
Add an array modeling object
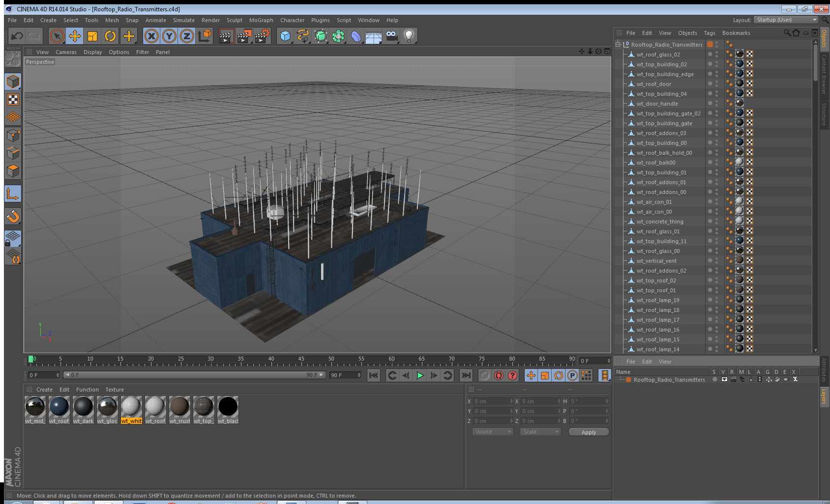click(338, 36)
